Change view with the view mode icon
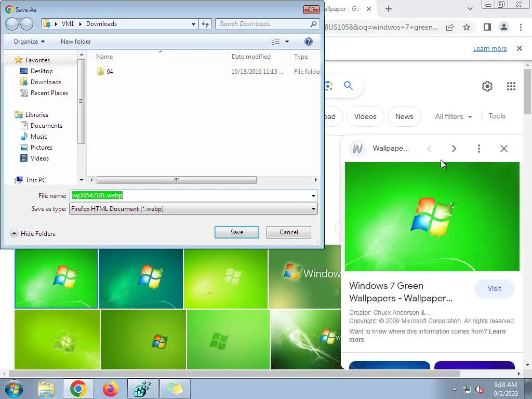Screen dimensions: 532x399 coord(275,42)
